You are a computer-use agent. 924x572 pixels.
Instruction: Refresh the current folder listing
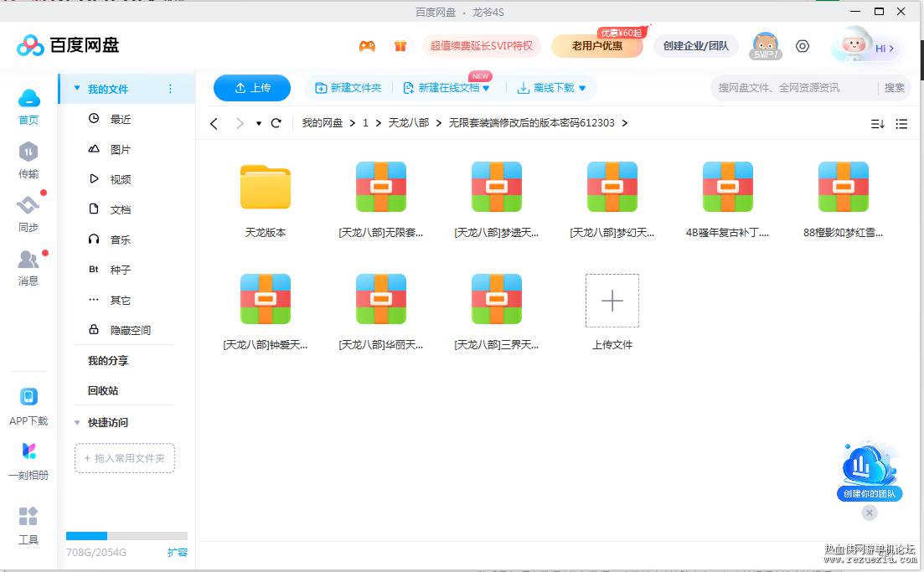pos(276,123)
